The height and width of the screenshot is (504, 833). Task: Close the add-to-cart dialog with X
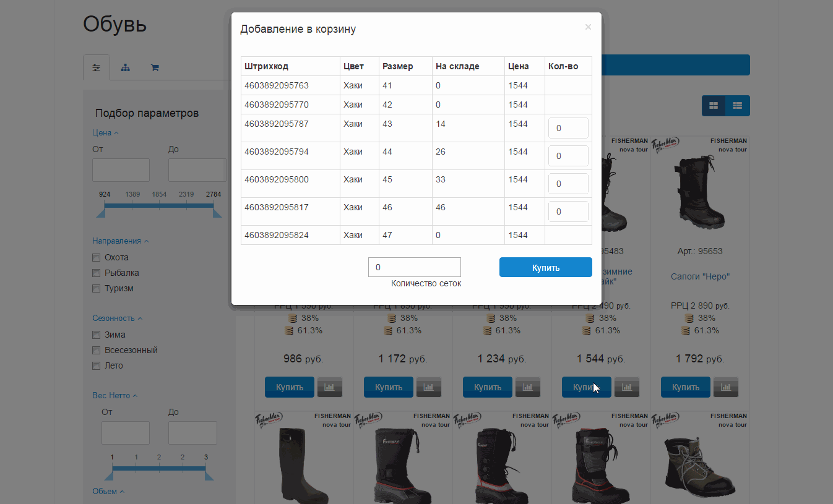click(x=588, y=27)
